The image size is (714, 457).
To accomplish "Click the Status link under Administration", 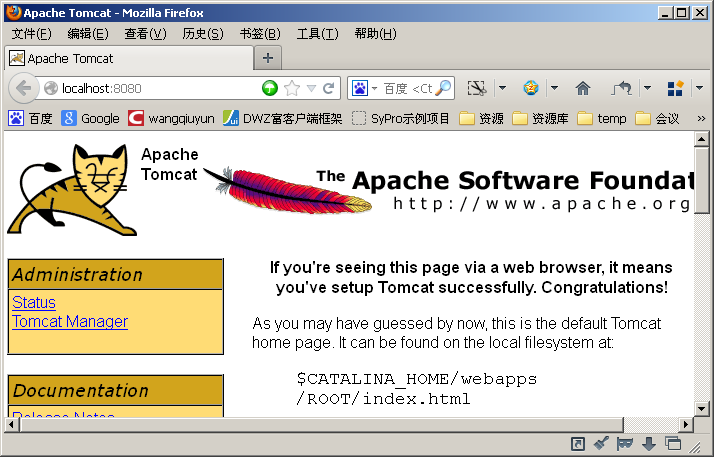I will coord(34,302).
